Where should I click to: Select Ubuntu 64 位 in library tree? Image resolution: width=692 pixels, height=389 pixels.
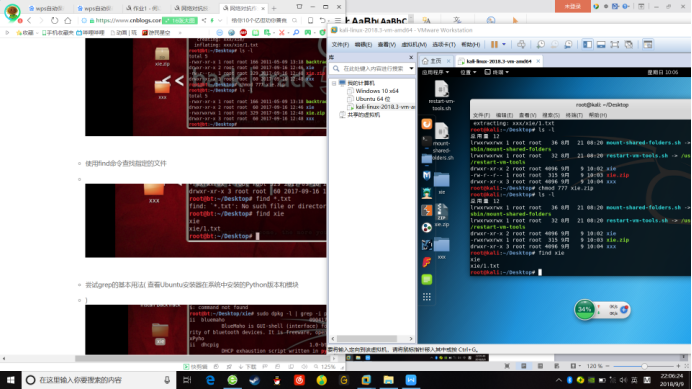pyautogui.click(x=372, y=99)
